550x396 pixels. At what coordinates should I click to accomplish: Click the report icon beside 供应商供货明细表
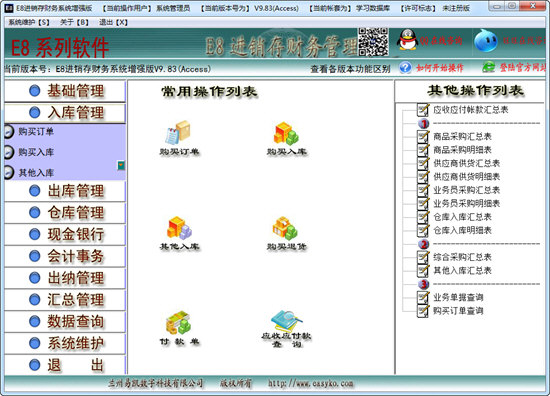pos(423,176)
